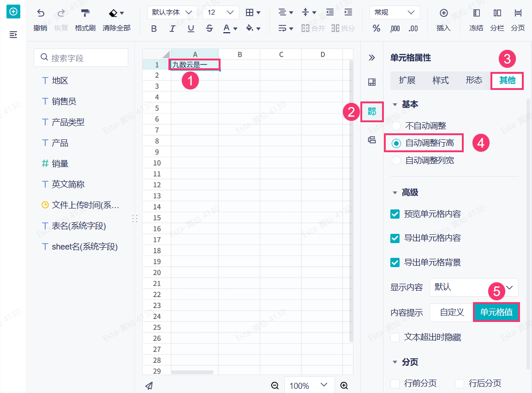Toggle italic formatting
The image size is (532, 393).
coord(173,29)
